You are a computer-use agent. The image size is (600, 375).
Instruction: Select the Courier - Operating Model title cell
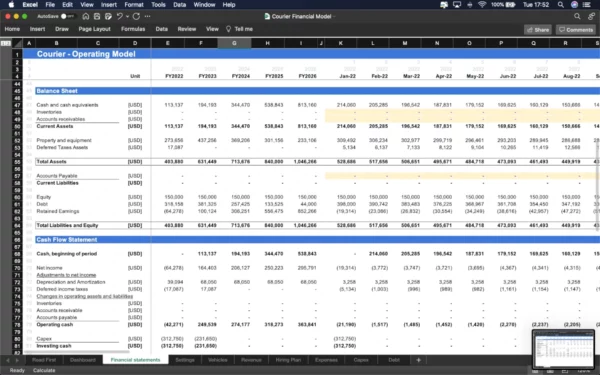[x=86, y=54]
